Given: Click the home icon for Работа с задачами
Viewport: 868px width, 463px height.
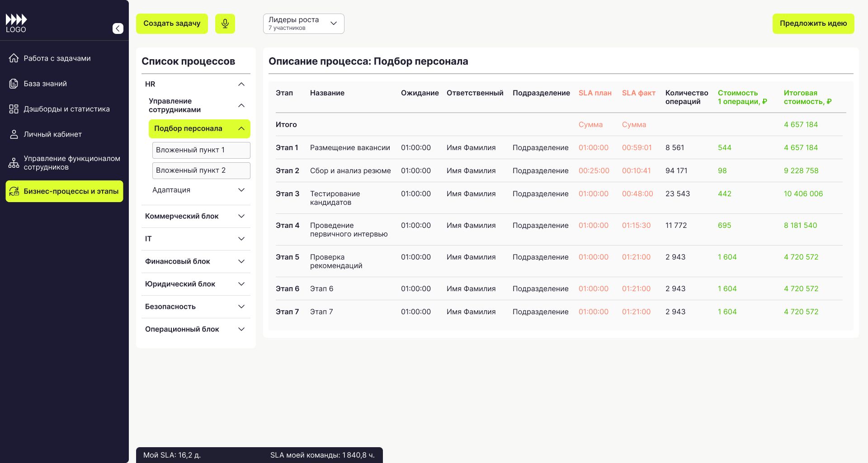Looking at the screenshot, I should click(14, 58).
